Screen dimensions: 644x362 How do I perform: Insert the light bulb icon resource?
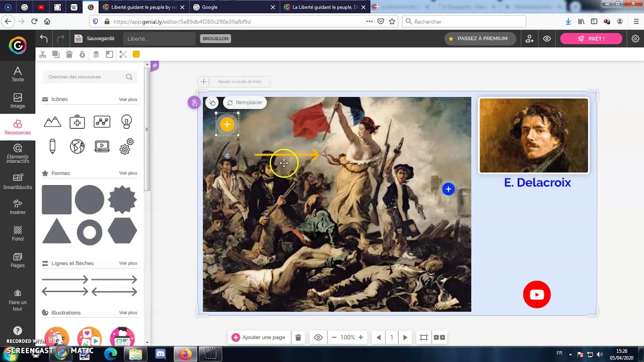click(126, 122)
